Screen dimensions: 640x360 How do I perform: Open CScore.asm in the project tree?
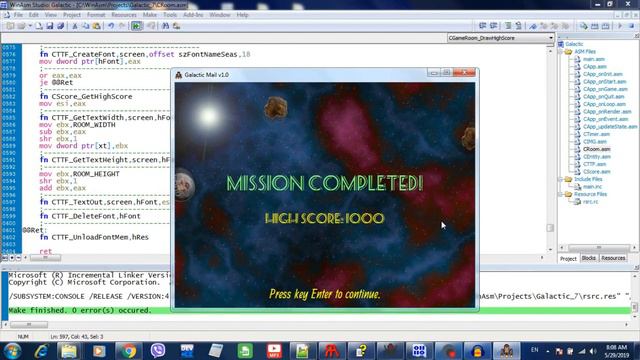(596, 172)
